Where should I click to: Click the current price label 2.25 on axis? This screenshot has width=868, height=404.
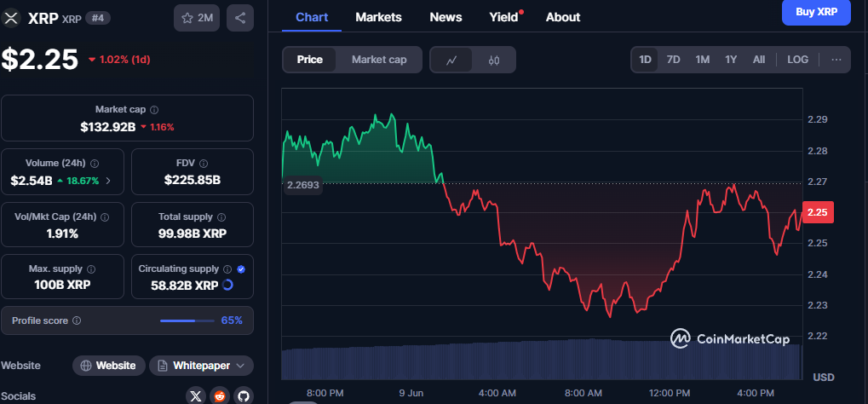click(x=818, y=213)
